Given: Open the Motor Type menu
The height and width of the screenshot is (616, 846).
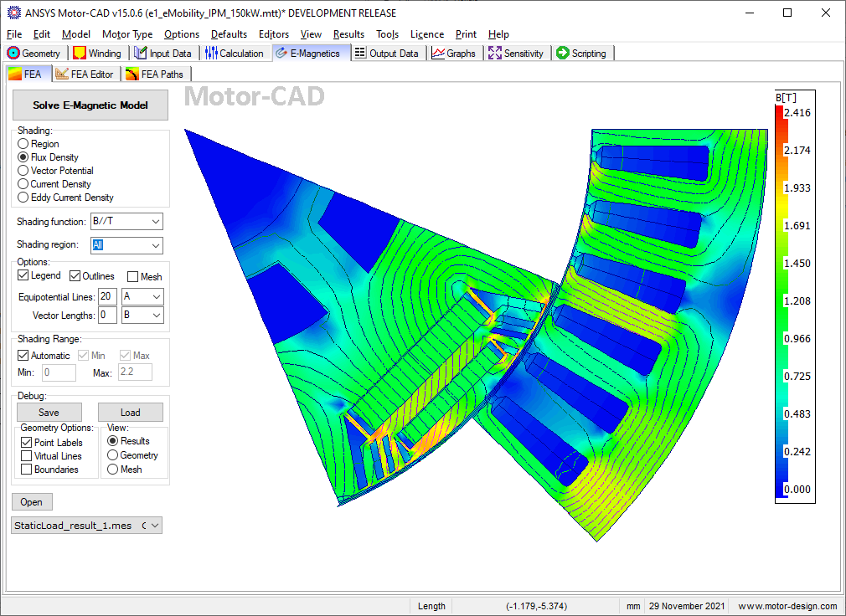Looking at the screenshot, I should click(127, 34).
